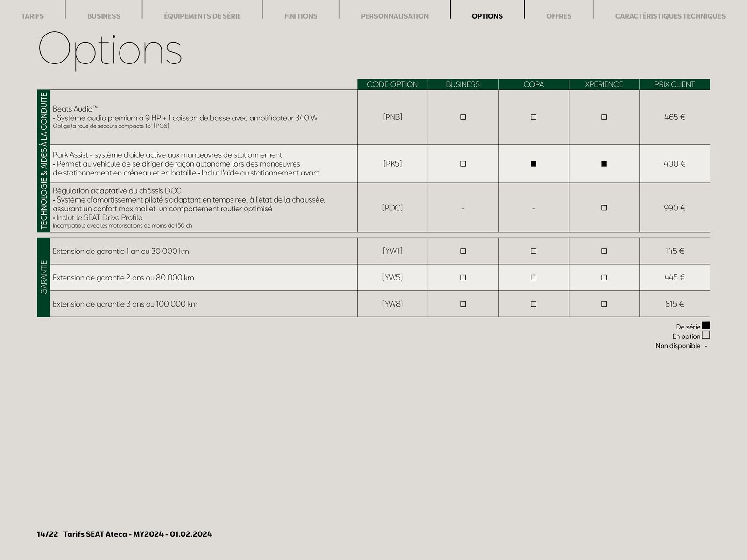
Task: Click the CODE OPTION column header
Action: coord(393,84)
